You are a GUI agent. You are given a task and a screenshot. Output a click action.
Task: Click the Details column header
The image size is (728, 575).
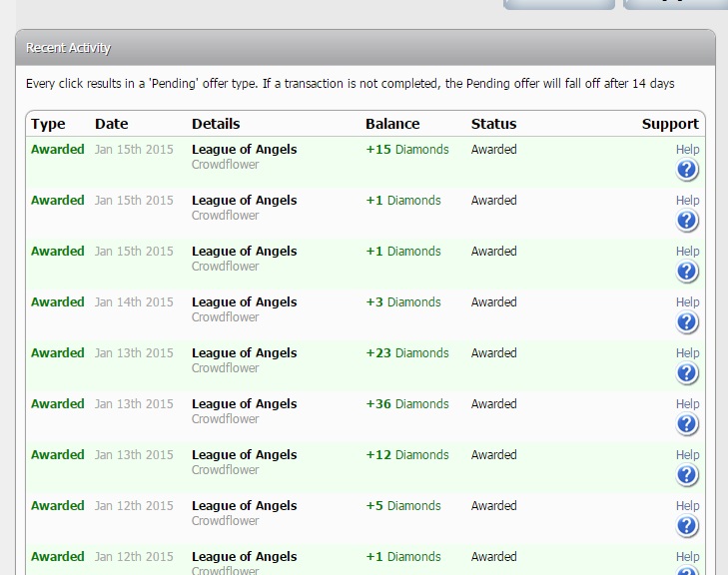[216, 124]
